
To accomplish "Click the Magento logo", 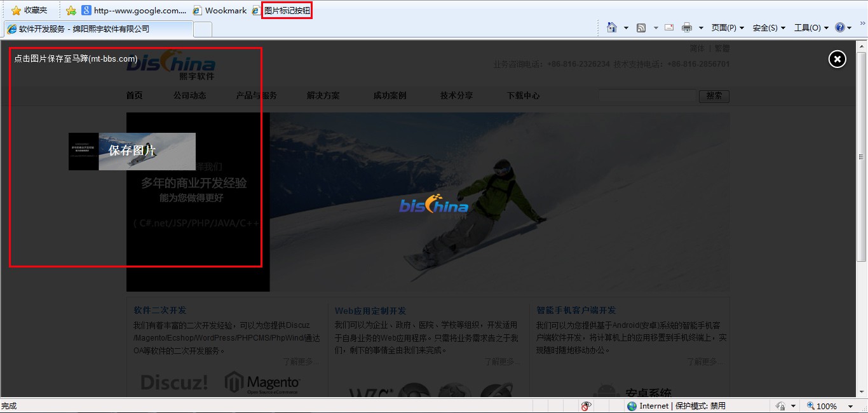I will (x=262, y=383).
